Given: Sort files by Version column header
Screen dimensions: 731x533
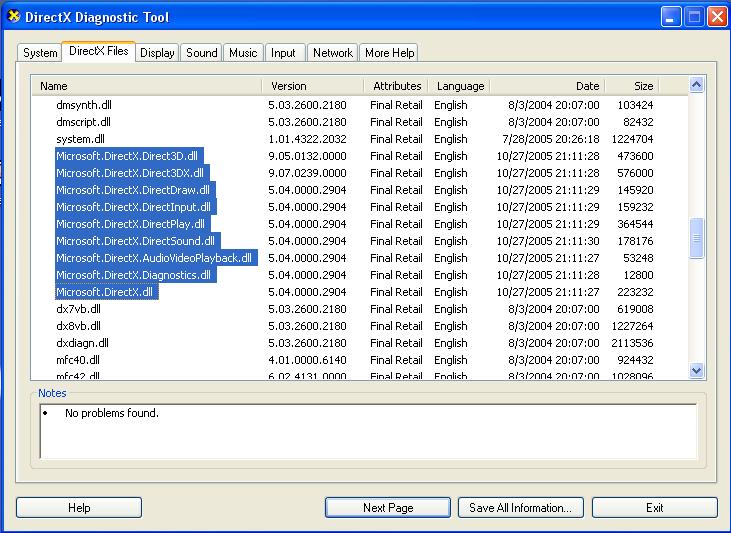Looking at the screenshot, I should point(312,86).
